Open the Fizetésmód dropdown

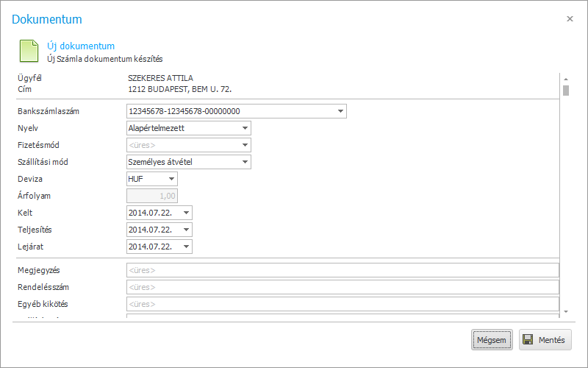pos(245,145)
